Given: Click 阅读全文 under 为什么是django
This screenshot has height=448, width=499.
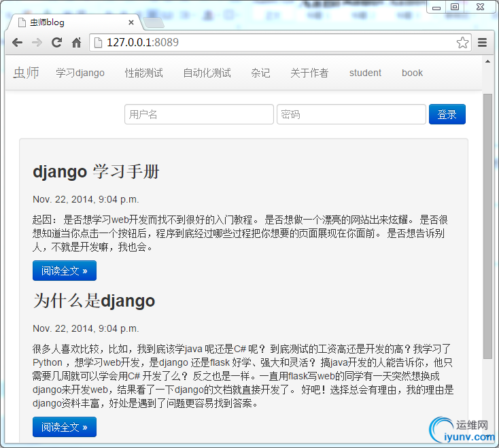Looking at the screenshot, I should [x=65, y=427].
